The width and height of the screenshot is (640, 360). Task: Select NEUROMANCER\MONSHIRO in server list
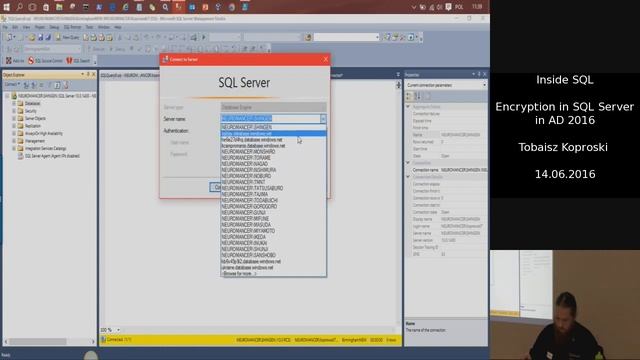(x=273, y=152)
